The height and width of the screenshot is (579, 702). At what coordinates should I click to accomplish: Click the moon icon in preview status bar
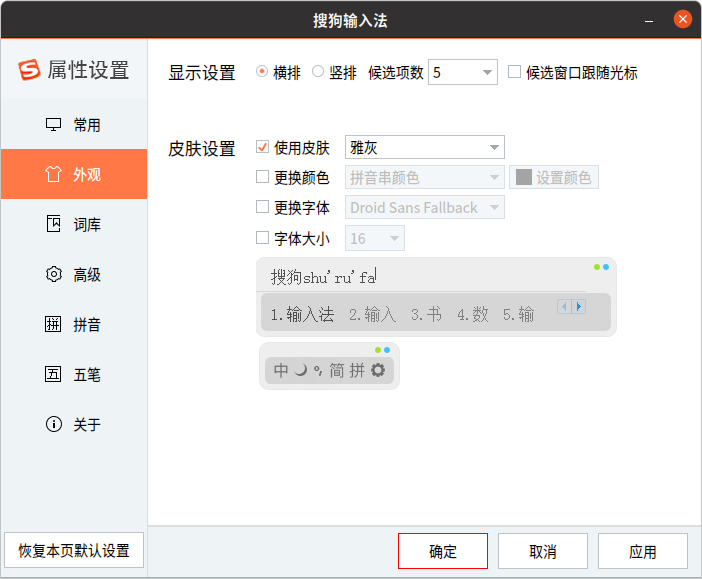point(300,370)
